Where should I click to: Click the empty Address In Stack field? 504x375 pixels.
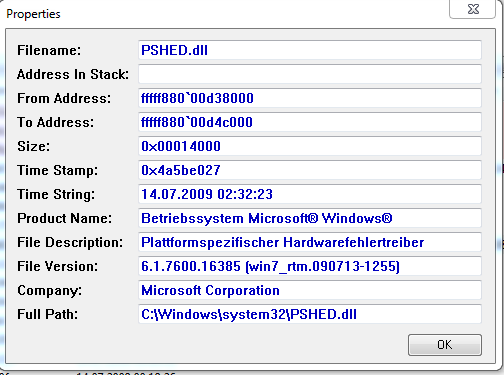click(310, 74)
